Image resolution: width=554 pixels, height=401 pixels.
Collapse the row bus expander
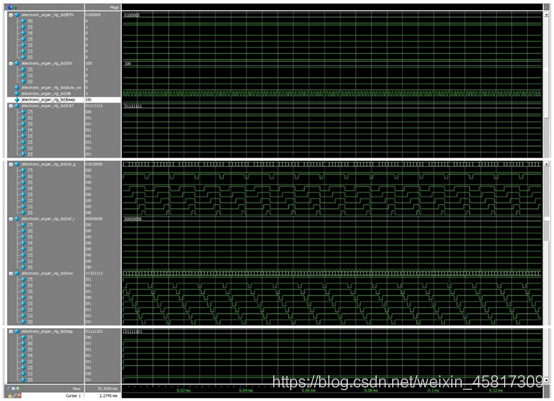[x=11, y=273]
